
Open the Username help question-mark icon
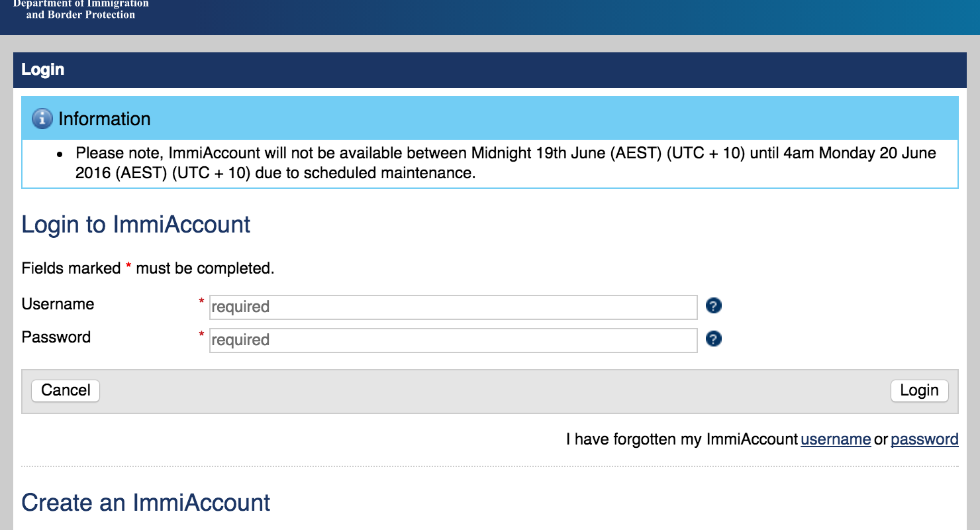(x=713, y=306)
